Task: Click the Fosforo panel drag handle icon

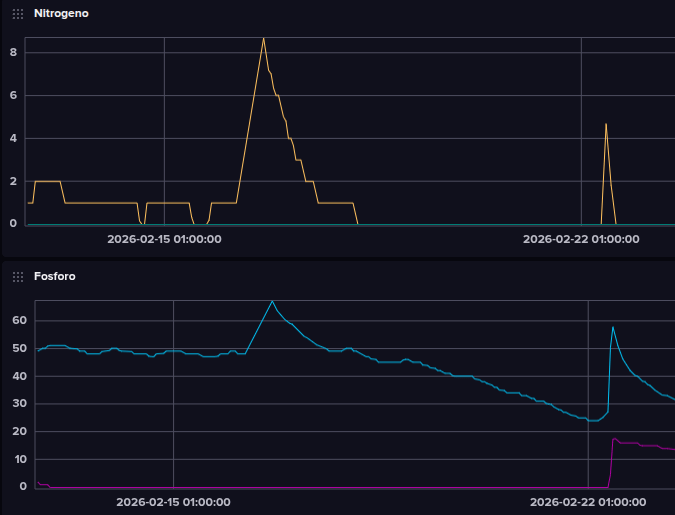Action: coord(18,276)
